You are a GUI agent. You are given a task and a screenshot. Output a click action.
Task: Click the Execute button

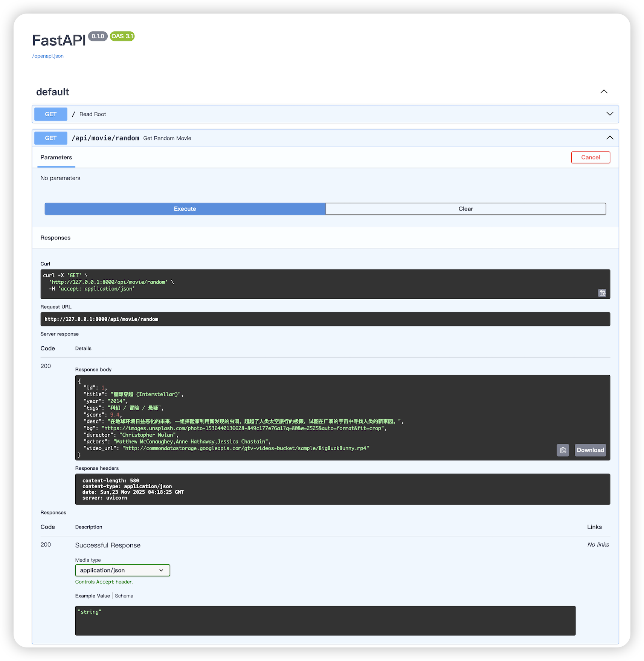(x=185, y=209)
